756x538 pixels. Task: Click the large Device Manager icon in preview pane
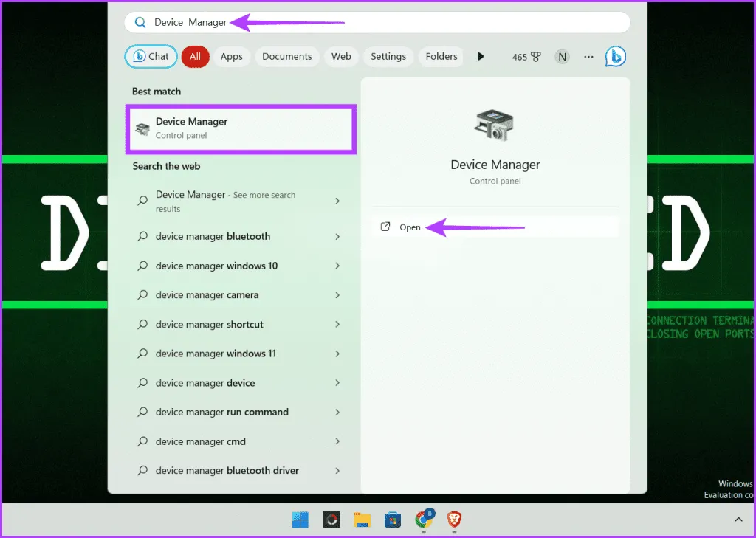495,126
